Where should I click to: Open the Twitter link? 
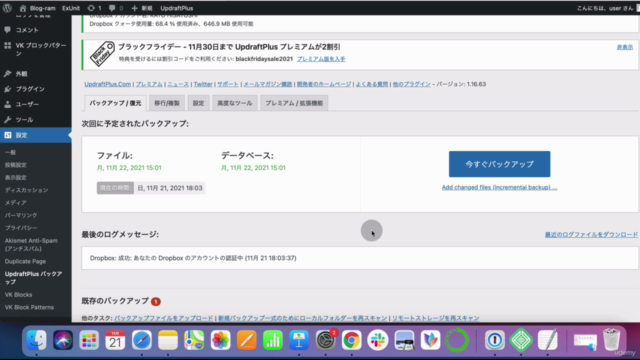[x=203, y=84]
